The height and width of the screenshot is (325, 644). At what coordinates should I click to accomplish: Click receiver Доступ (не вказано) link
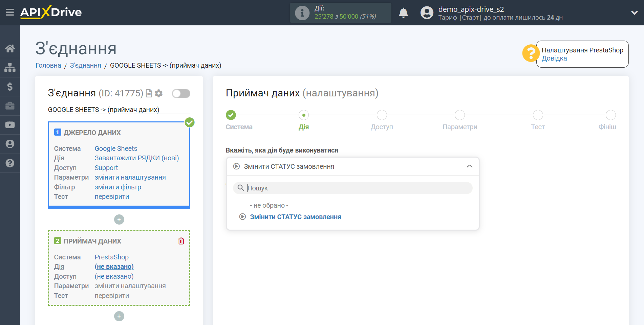pyautogui.click(x=114, y=276)
